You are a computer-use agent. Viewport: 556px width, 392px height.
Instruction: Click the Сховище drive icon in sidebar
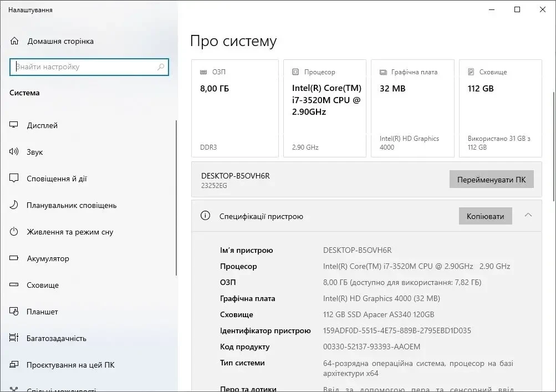click(14, 284)
